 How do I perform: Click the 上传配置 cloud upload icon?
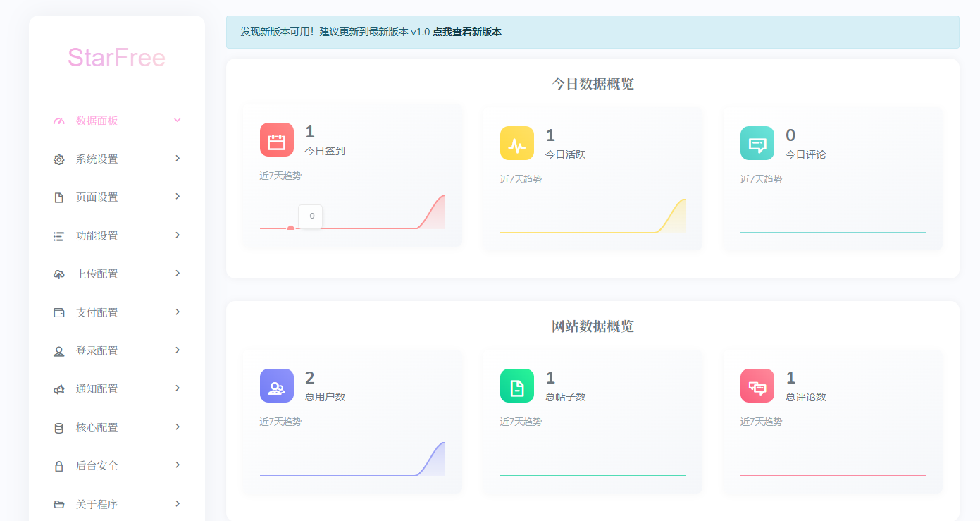coord(59,274)
